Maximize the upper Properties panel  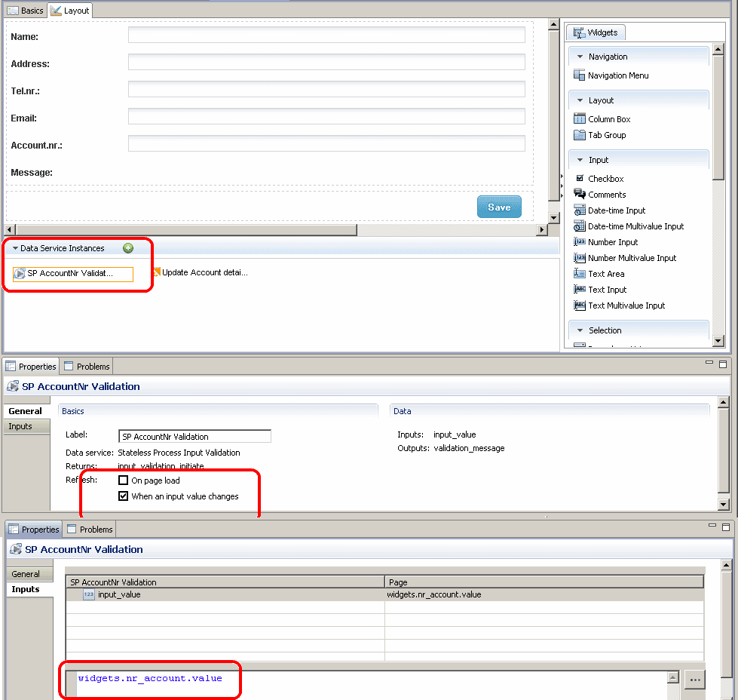(x=724, y=364)
